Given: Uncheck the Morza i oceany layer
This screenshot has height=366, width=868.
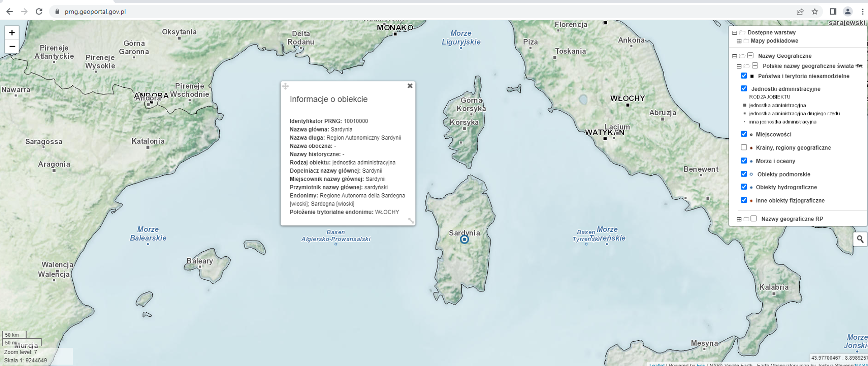Looking at the screenshot, I should point(744,160).
